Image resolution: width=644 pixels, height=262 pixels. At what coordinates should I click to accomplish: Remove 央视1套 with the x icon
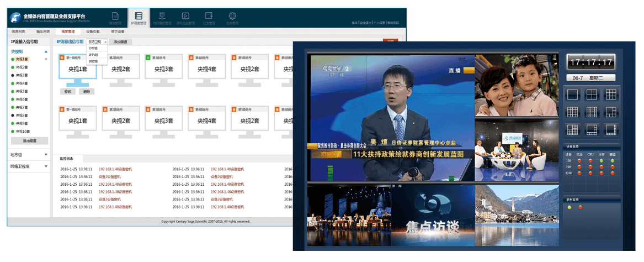(x=46, y=59)
